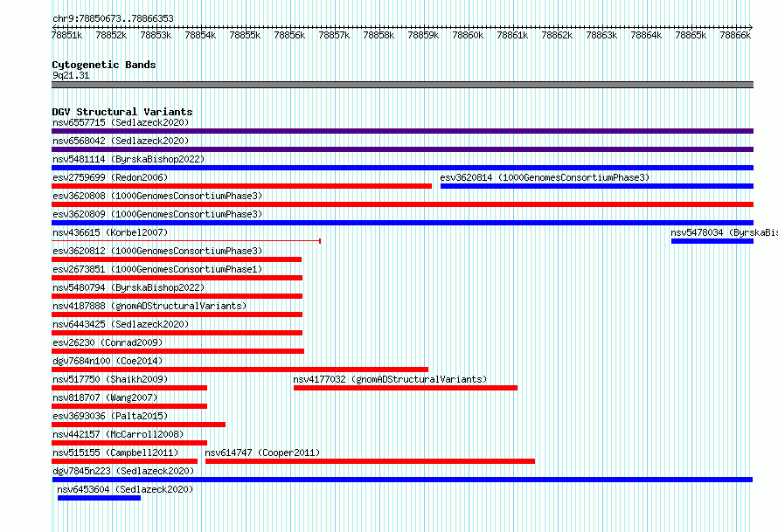778x532 pixels.
Task: Click the blue bar under dgv7845n223
Action: click(402, 480)
